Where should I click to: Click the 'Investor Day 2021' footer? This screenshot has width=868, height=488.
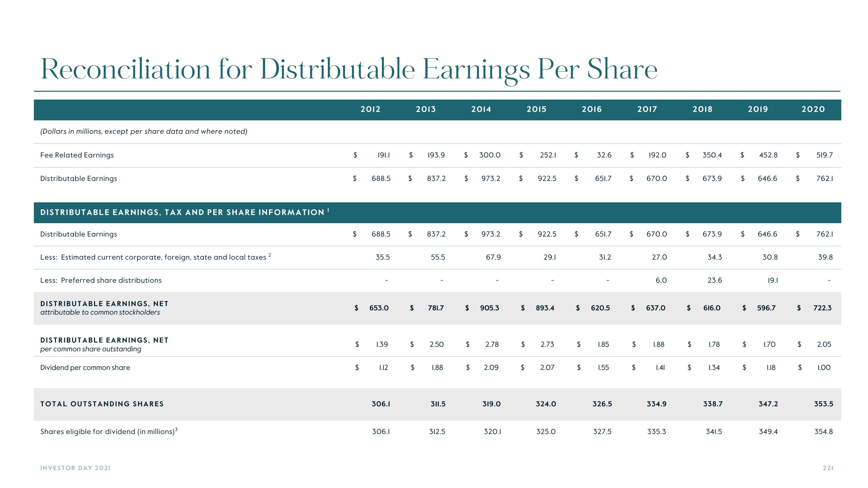click(76, 468)
